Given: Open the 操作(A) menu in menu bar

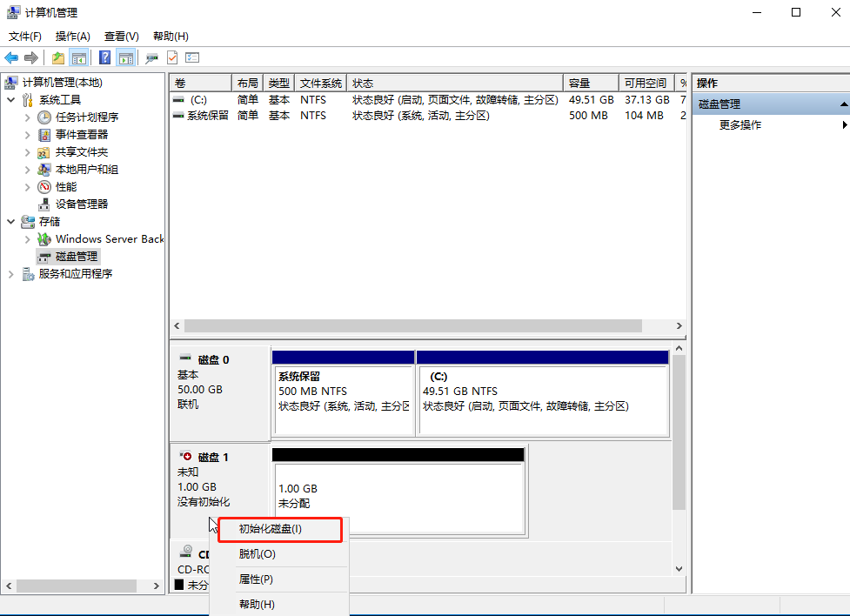Looking at the screenshot, I should coord(72,37).
